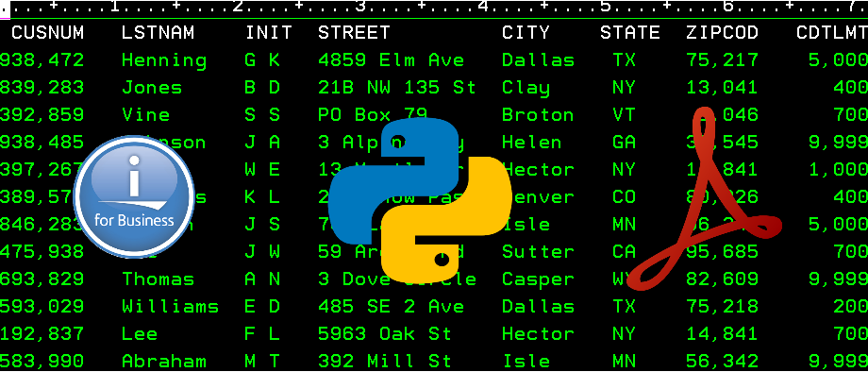
Task: Select the CUSNUM column header
Action: 47,33
